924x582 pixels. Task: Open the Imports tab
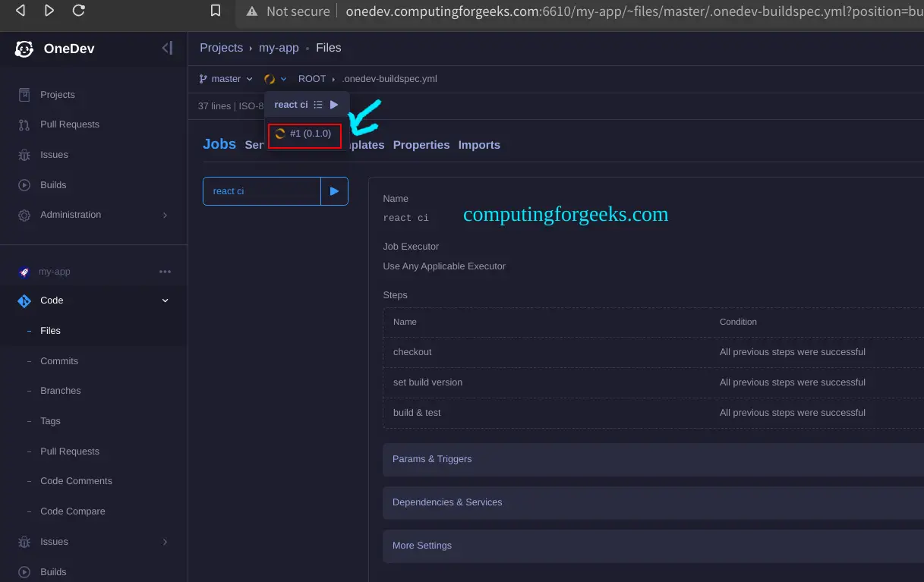(479, 145)
